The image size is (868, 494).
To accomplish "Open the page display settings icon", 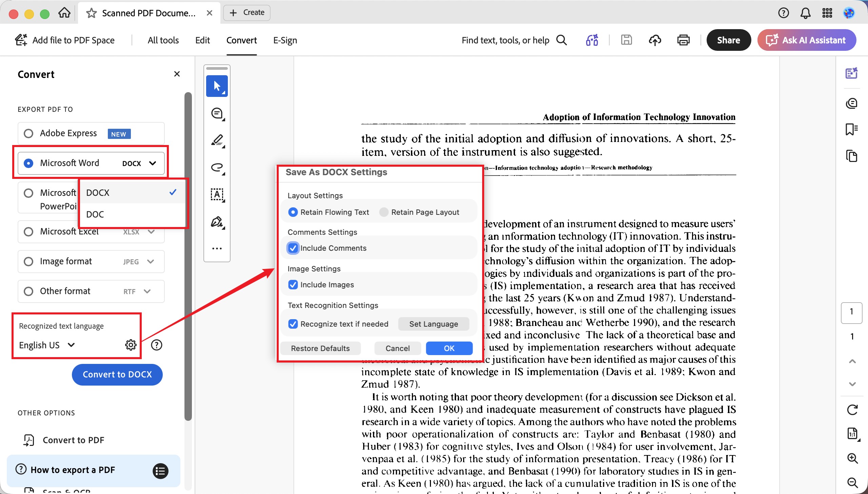I will point(853,434).
